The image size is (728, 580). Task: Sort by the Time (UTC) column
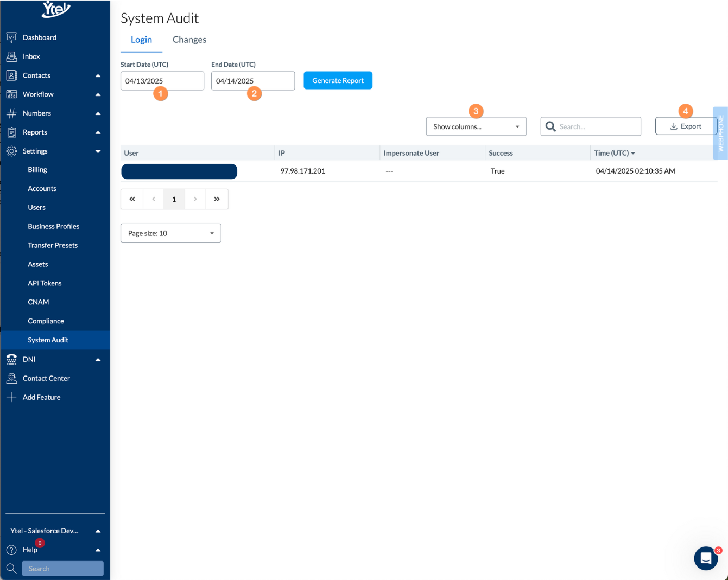coord(614,153)
